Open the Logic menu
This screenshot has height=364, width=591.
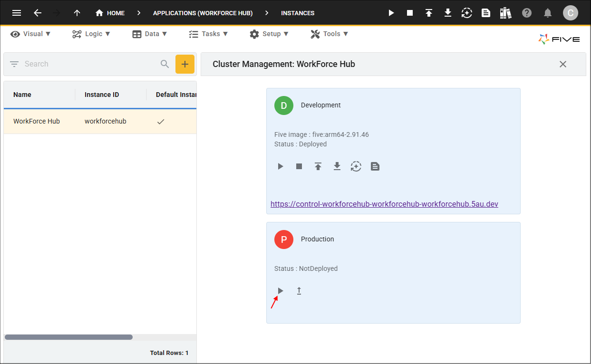coord(91,34)
